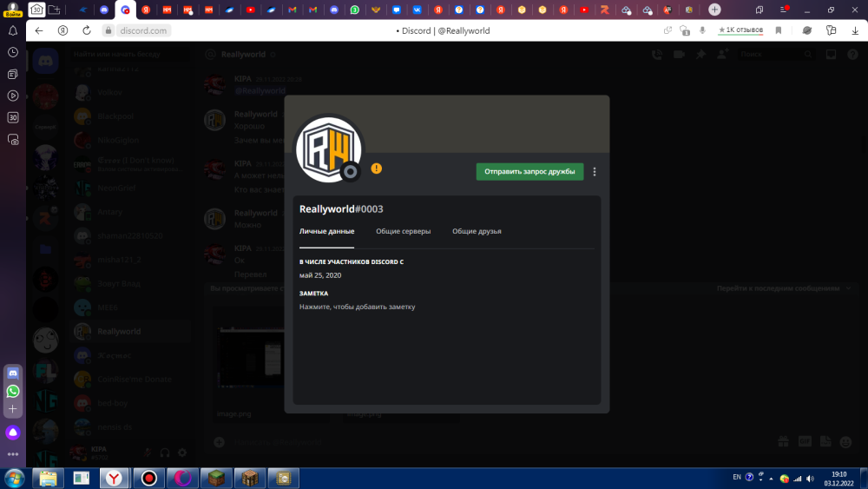The image size is (868, 489).
Task: Switch to Общие серверы tab
Action: coord(403,232)
